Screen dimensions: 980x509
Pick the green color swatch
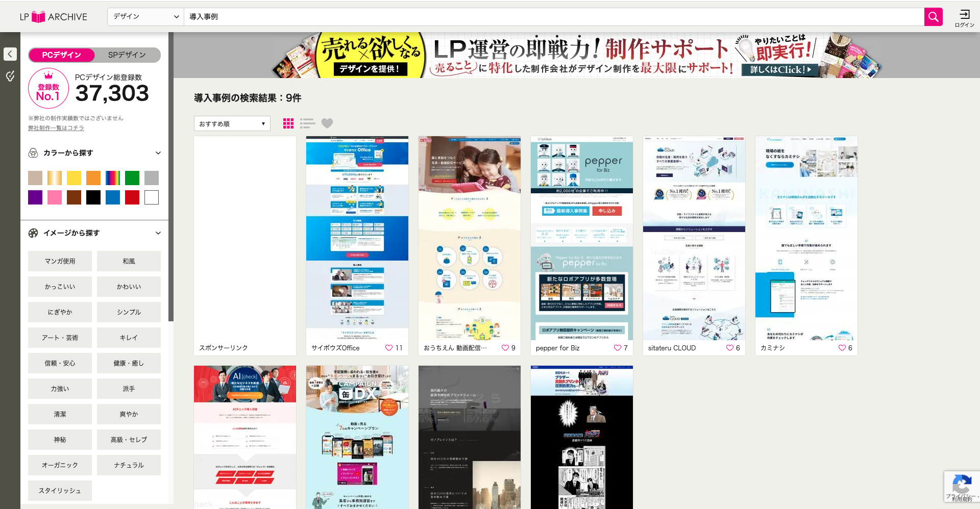tap(132, 178)
